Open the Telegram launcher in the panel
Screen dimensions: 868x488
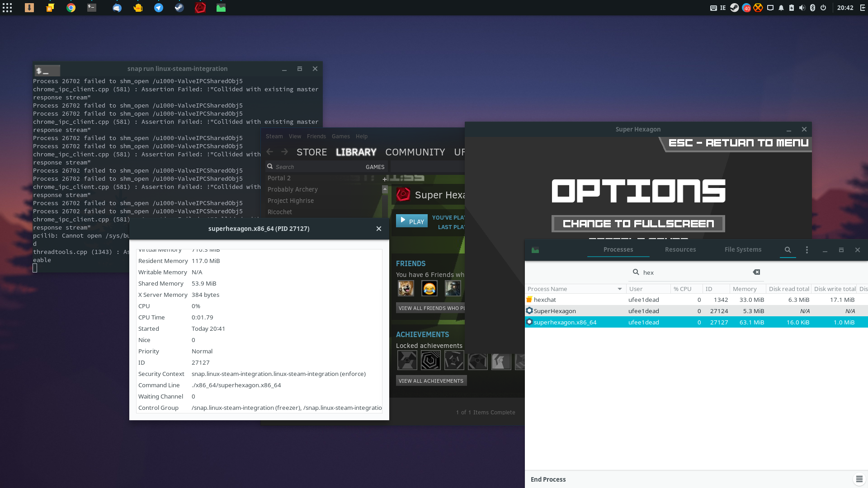pos(159,8)
